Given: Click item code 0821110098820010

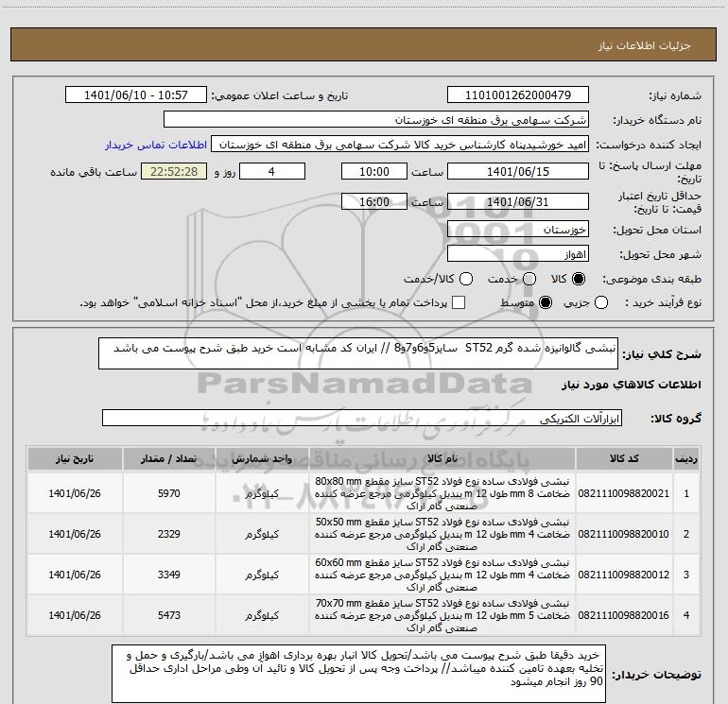Looking at the screenshot, I should (x=624, y=534).
